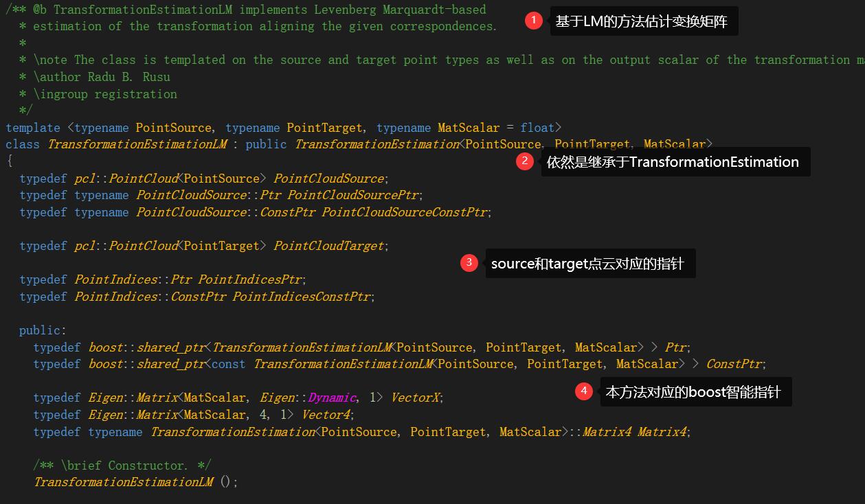Click the typedef name "PointIndicesPtr"
The height and width of the screenshot is (504, 865).
(249, 279)
